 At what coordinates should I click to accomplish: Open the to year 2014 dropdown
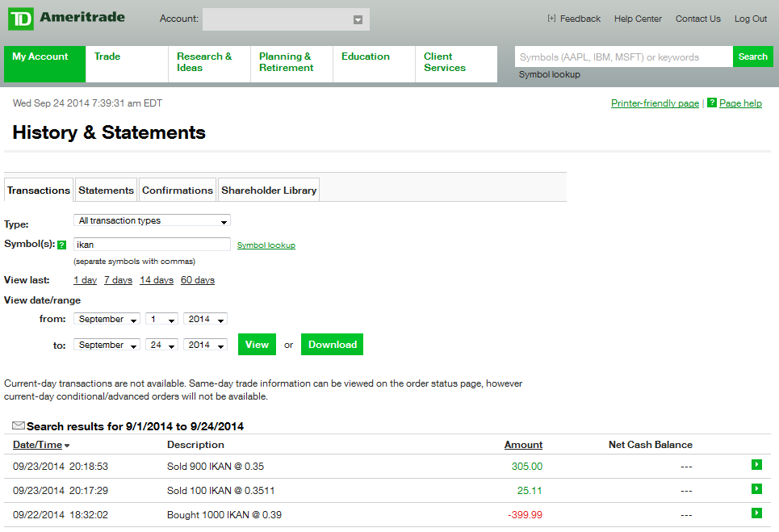pyautogui.click(x=205, y=345)
